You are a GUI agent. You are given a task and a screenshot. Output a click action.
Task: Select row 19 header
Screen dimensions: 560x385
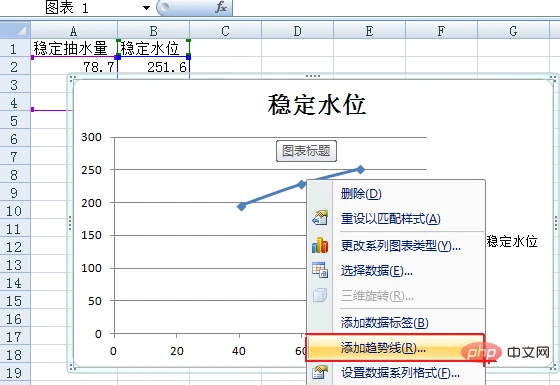[14, 372]
